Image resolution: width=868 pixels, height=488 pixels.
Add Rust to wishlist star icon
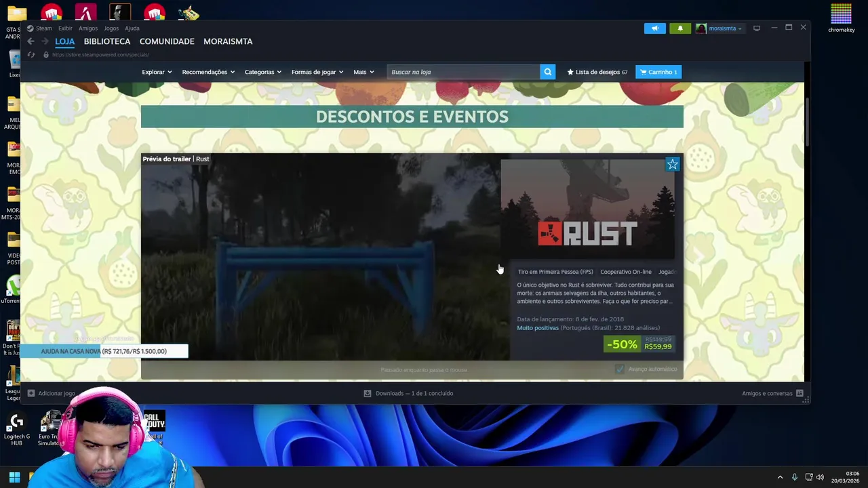tap(672, 165)
